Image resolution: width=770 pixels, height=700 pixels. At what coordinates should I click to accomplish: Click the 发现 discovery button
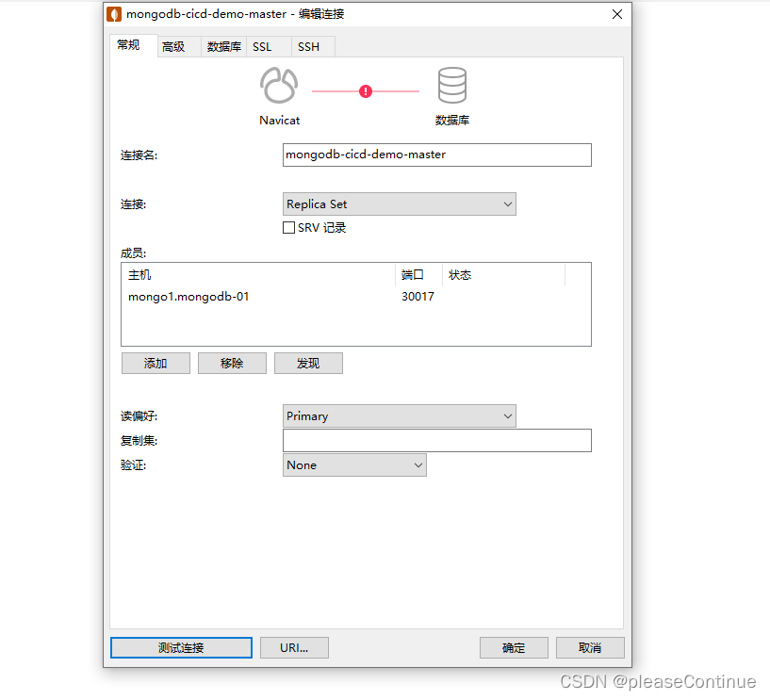(308, 363)
